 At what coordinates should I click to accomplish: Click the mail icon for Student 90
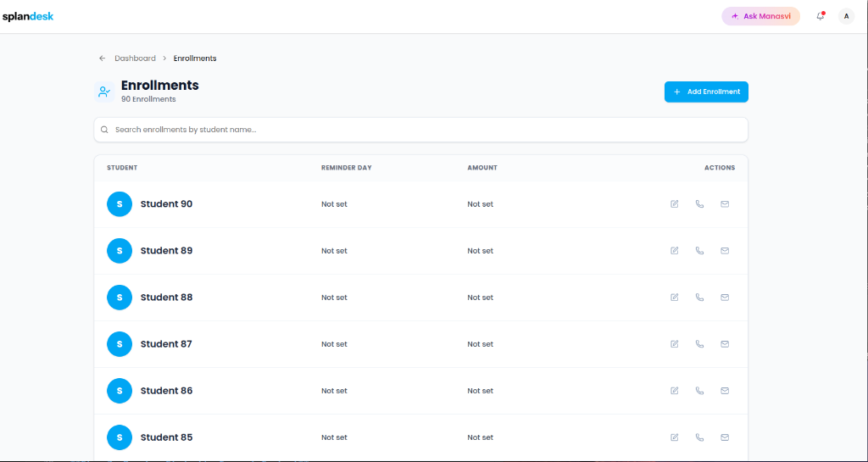click(x=725, y=204)
